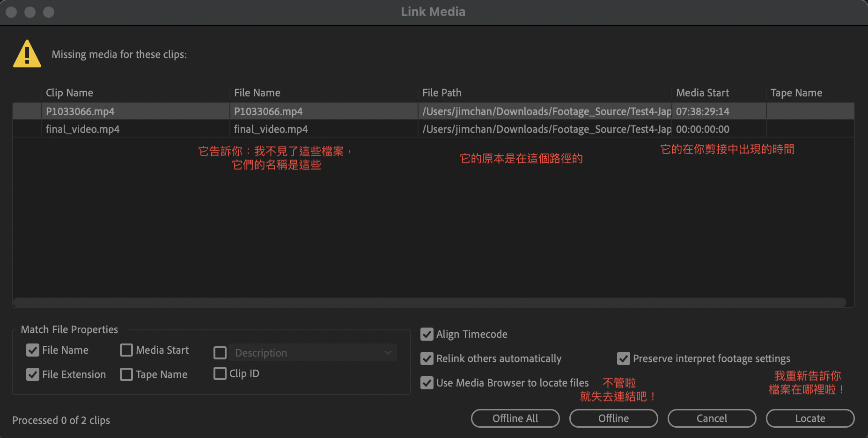This screenshot has width=868, height=438.
Task: Uncheck the File Name match property
Action: point(33,350)
